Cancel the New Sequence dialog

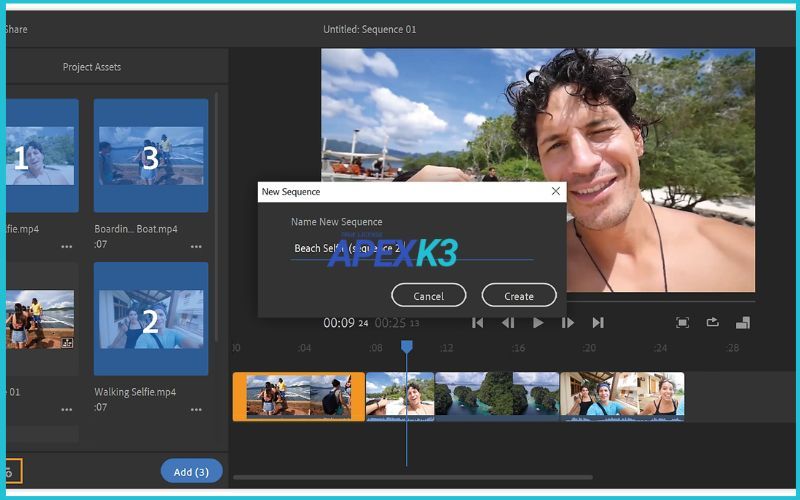click(429, 295)
